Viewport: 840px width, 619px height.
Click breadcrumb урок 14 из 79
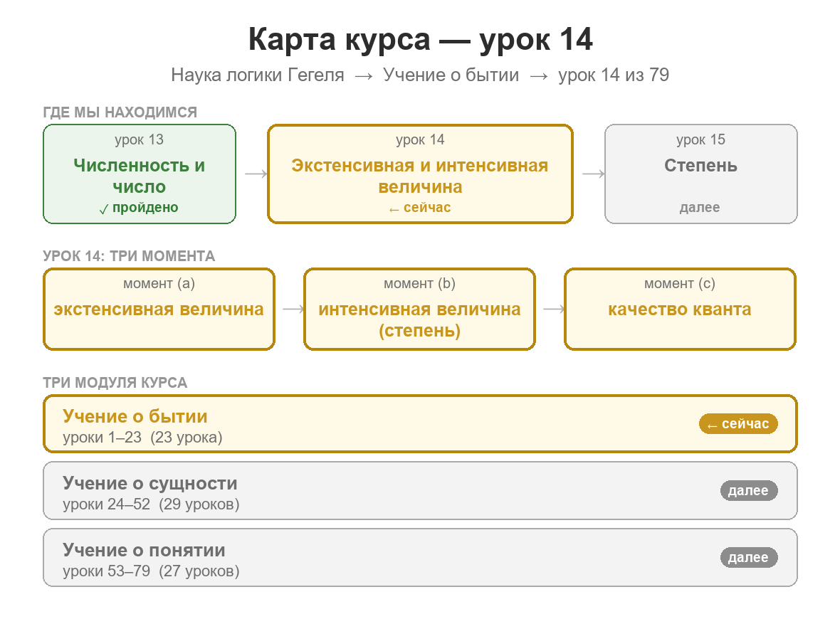click(x=614, y=75)
